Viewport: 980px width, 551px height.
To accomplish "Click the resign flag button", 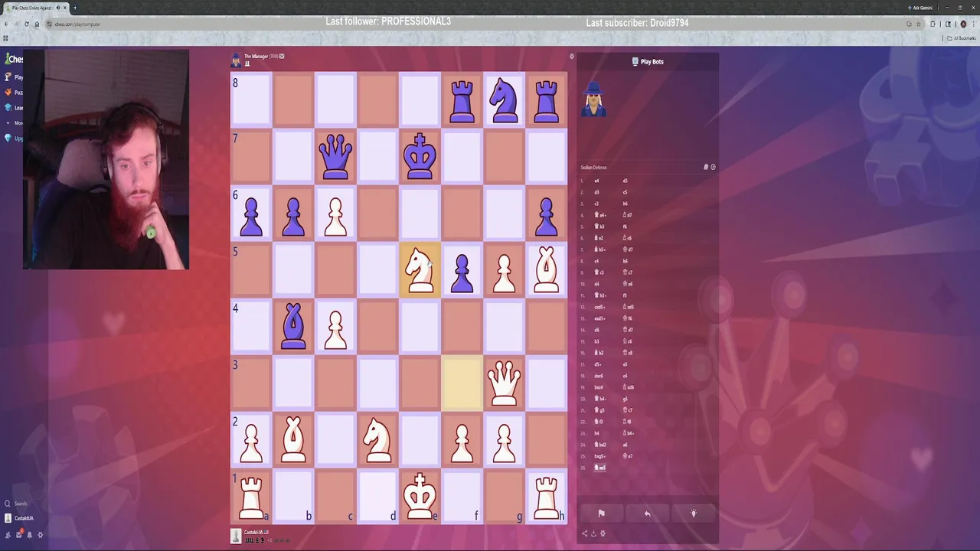I will click(x=601, y=514).
